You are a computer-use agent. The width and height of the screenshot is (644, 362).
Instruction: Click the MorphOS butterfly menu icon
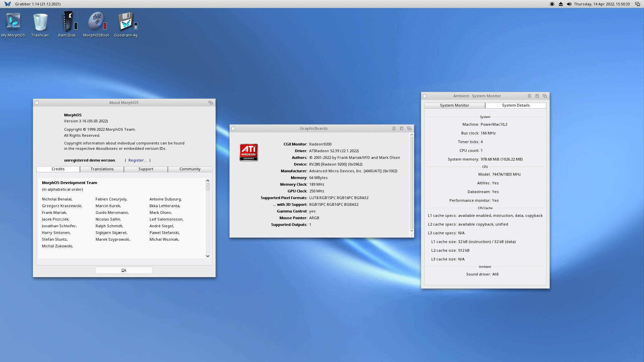(7, 4)
